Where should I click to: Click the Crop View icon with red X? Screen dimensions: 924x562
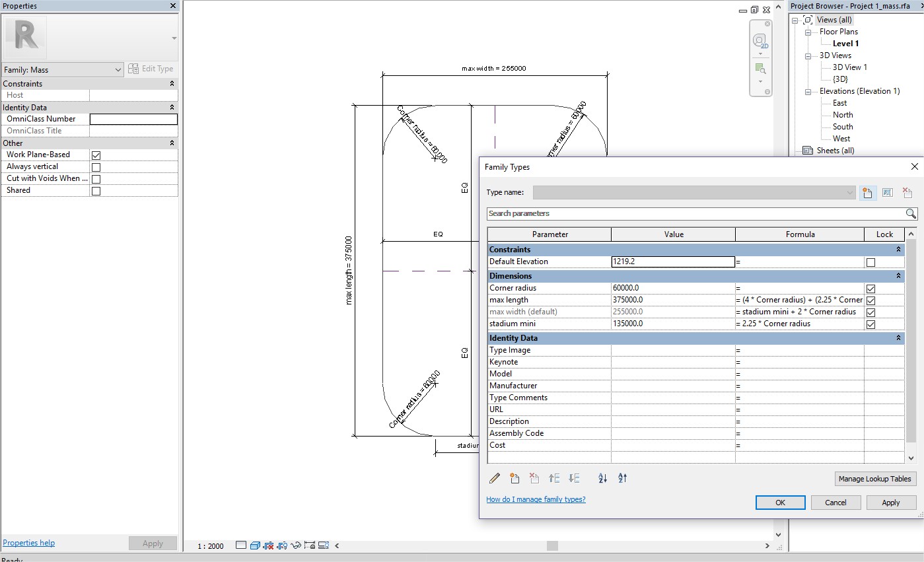point(269,545)
